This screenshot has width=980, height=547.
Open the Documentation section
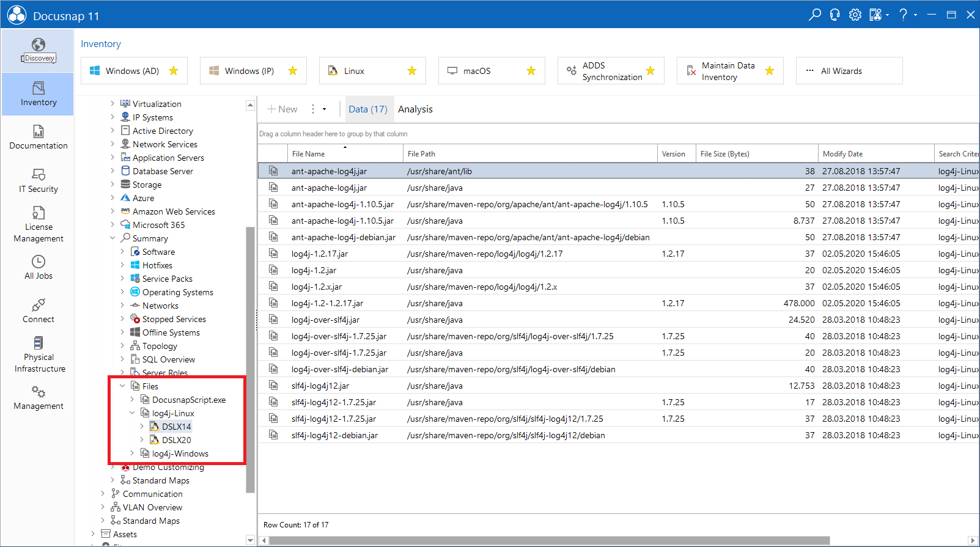click(38, 137)
